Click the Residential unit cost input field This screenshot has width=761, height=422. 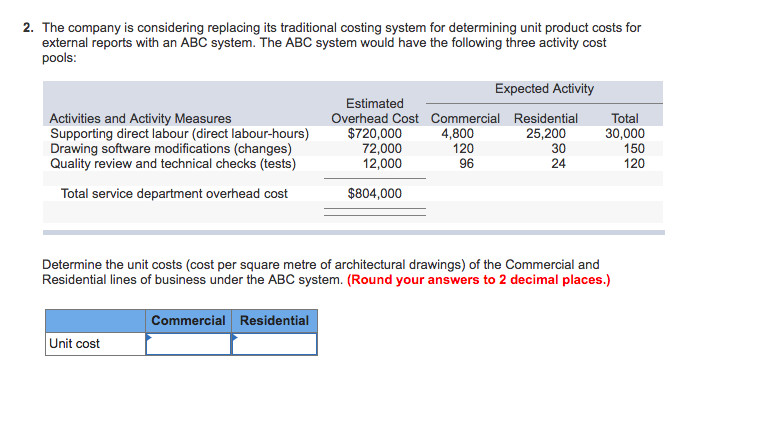click(x=275, y=344)
